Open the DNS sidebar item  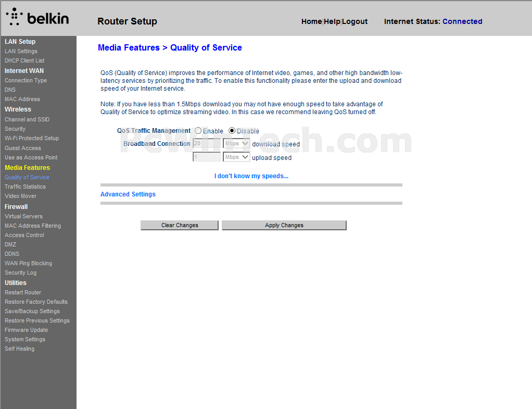(10, 90)
